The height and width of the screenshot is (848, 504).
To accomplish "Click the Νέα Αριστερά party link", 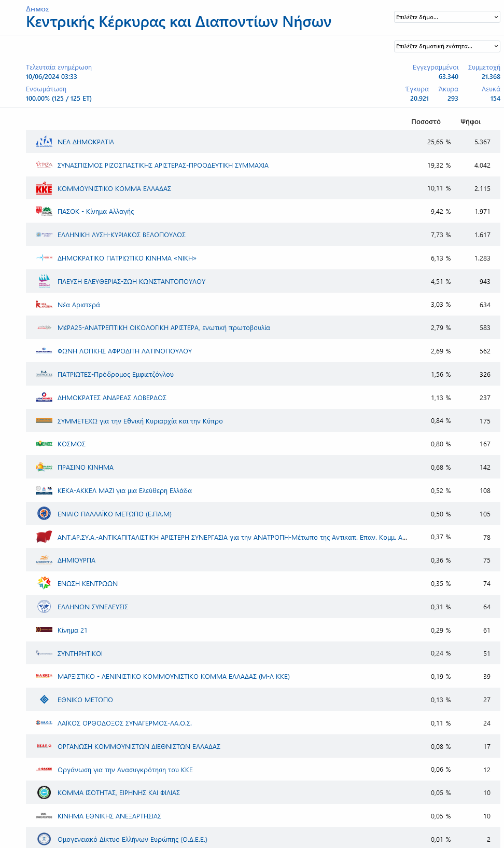I will coord(79,305).
